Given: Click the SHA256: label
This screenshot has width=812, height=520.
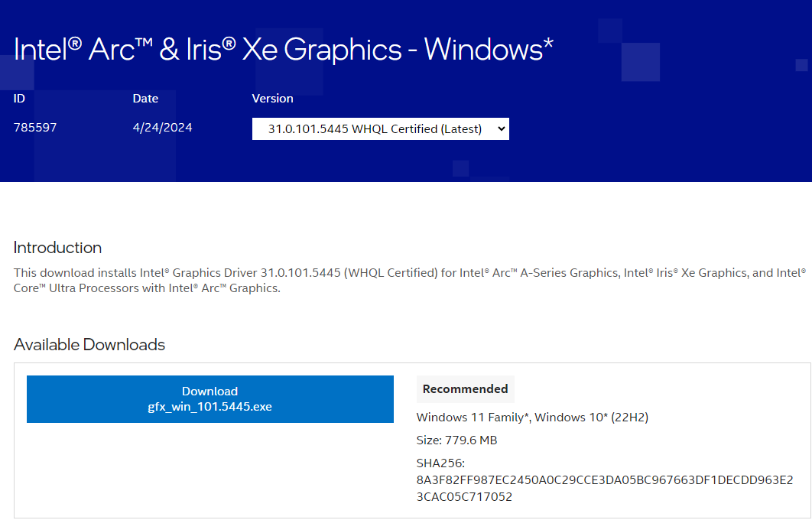Looking at the screenshot, I should 440,463.
